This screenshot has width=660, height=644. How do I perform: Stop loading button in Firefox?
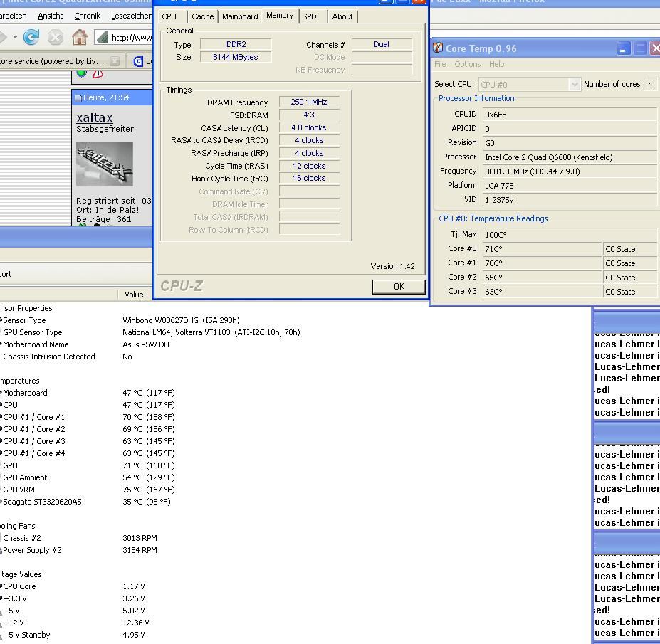[55, 38]
